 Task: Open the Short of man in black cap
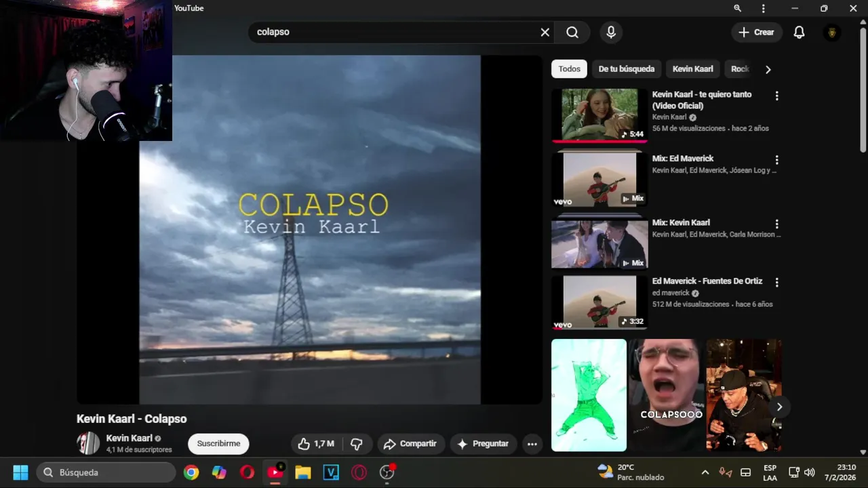pyautogui.click(x=743, y=395)
